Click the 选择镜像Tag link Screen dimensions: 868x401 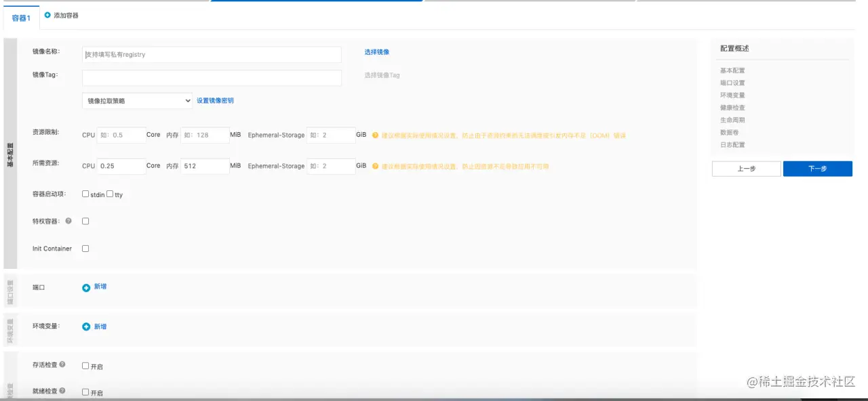[x=382, y=75]
